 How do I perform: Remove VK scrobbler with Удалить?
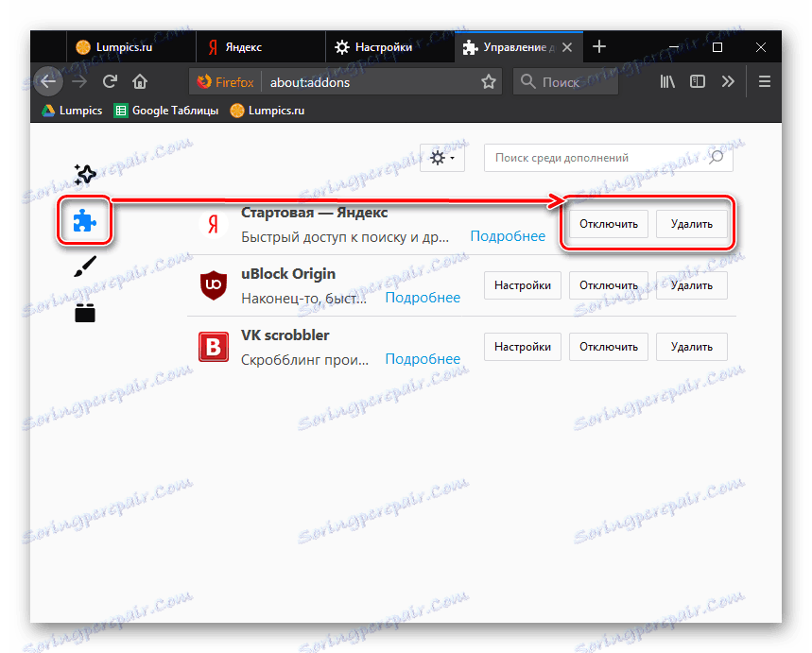pyautogui.click(x=692, y=347)
